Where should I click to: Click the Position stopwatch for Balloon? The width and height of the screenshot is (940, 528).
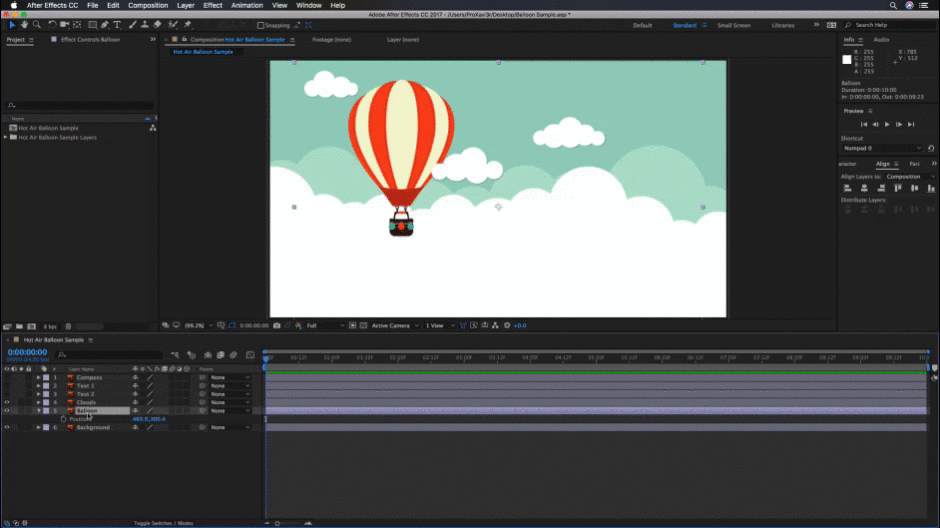pos(63,419)
